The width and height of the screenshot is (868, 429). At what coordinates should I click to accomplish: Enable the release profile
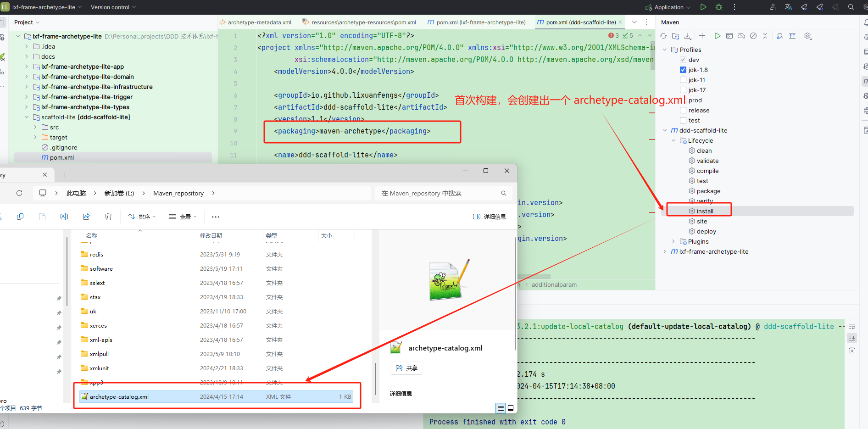683,110
